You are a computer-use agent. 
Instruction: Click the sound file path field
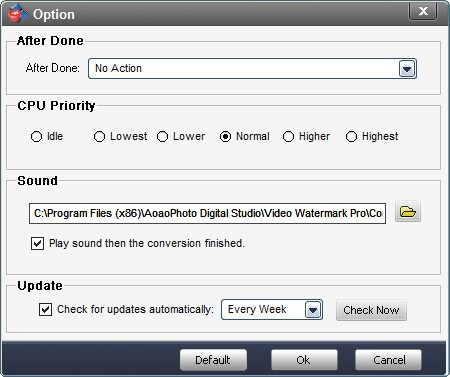pyautogui.click(x=207, y=213)
